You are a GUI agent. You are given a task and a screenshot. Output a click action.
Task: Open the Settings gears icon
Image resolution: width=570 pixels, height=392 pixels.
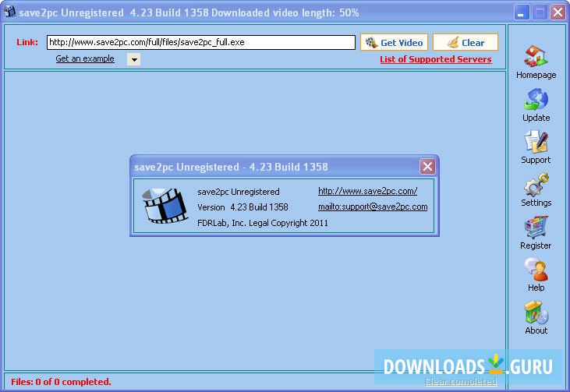coord(536,185)
